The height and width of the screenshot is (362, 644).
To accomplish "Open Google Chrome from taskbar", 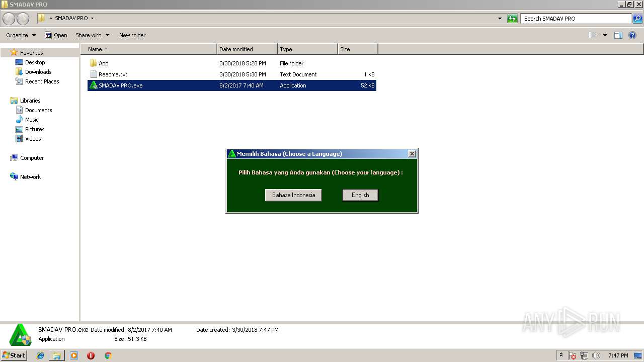I will coord(108,355).
